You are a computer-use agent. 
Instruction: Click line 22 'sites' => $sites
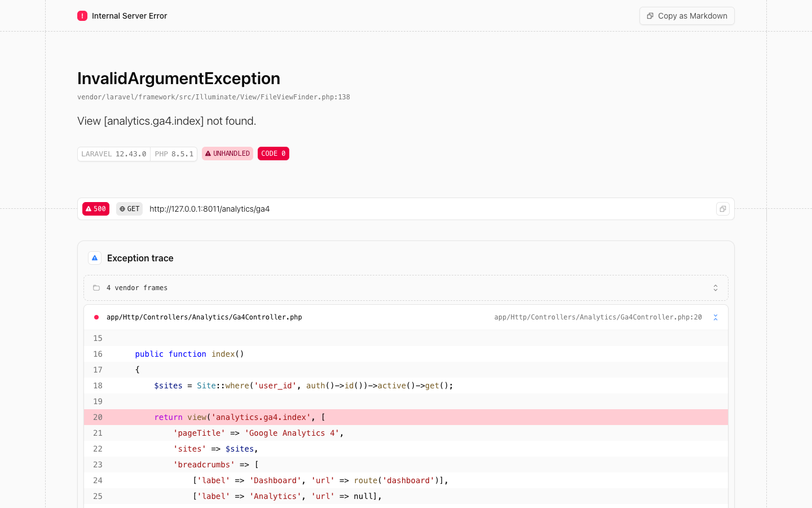click(406, 449)
